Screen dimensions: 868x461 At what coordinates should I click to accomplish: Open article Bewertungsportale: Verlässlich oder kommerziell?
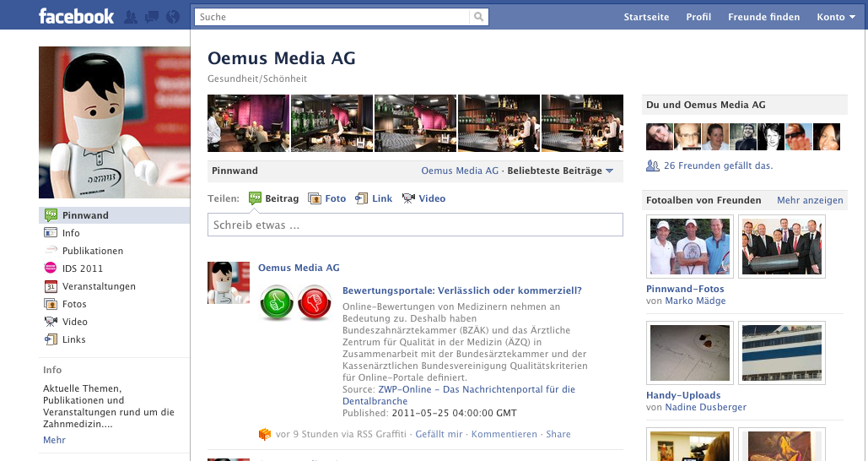point(461,290)
